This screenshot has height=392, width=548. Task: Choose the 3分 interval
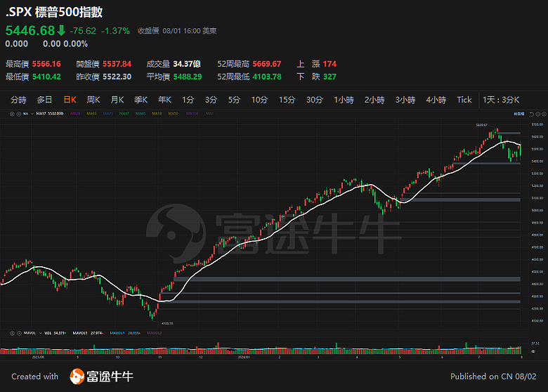tap(211, 100)
